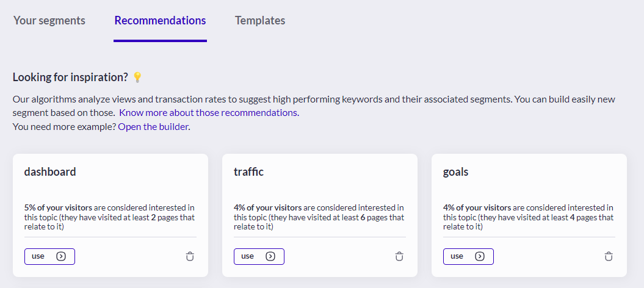
Task: Click the circled arrow icon in traffic card
Action: pos(270,256)
